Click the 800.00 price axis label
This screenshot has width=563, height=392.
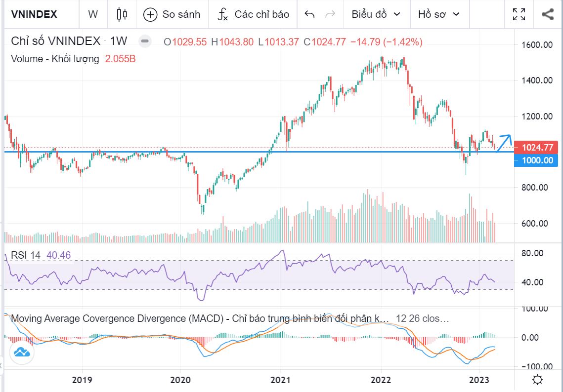tap(535, 188)
